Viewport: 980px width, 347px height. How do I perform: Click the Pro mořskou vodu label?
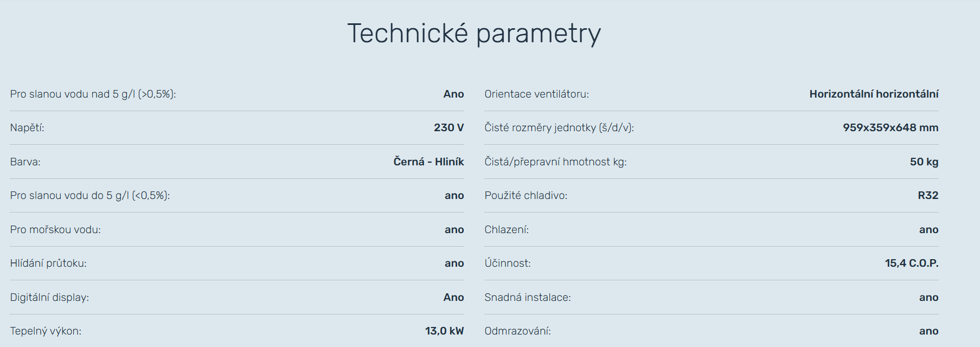[x=55, y=230]
